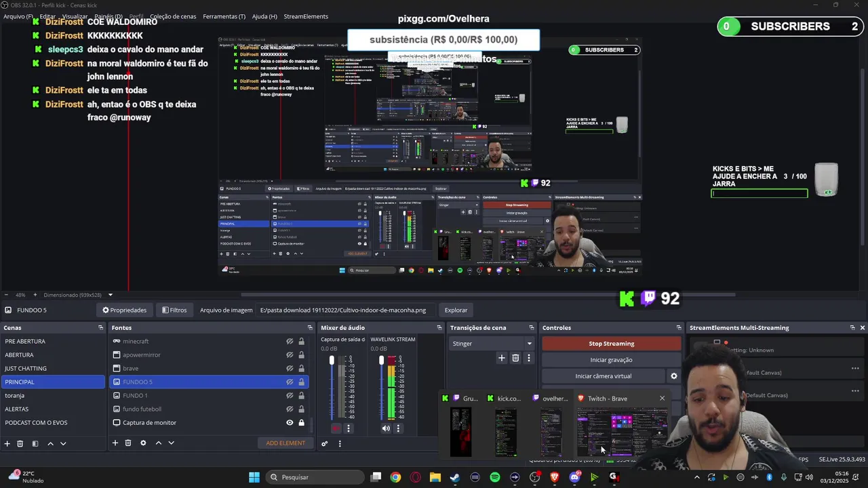Image resolution: width=868 pixels, height=488 pixels.
Task: Click the Explorar button for image file
Action: 456,310
